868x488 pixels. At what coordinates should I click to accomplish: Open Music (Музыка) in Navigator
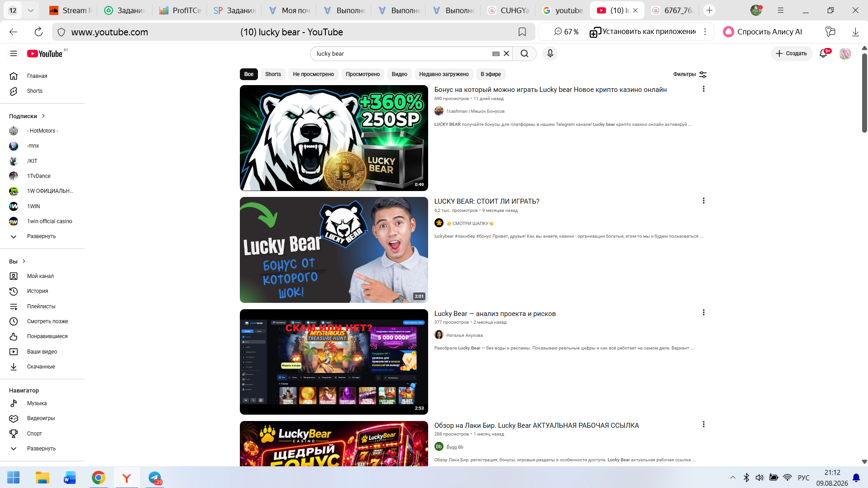click(x=37, y=403)
